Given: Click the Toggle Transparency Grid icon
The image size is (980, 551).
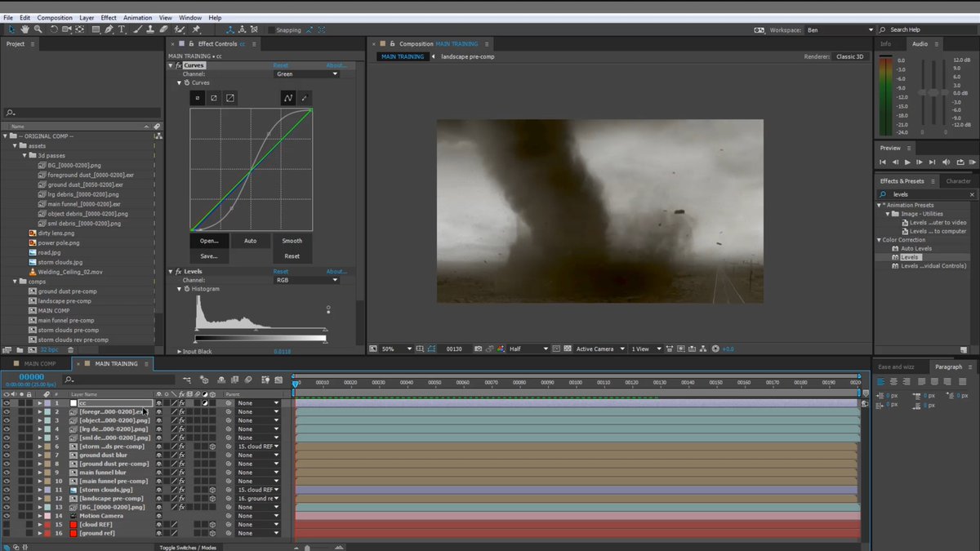Looking at the screenshot, I should point(568,349).
